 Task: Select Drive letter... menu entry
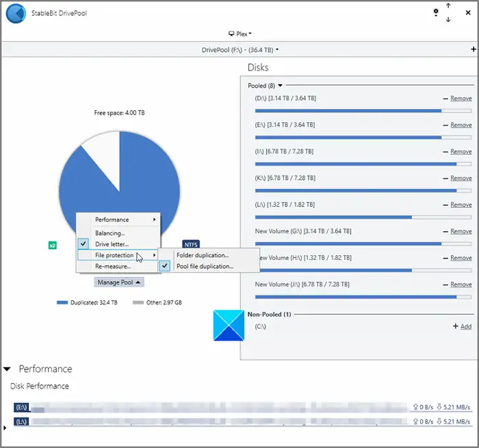(119, 244)
